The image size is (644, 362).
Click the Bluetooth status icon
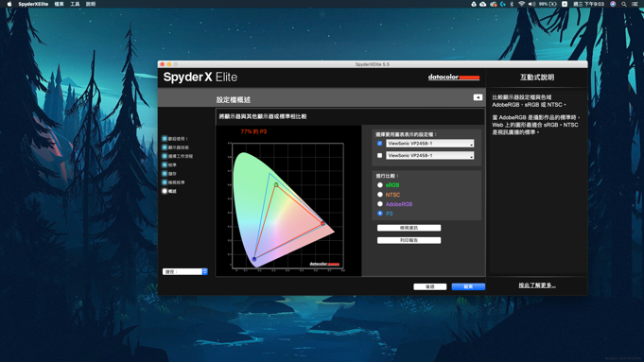[512, 4]
